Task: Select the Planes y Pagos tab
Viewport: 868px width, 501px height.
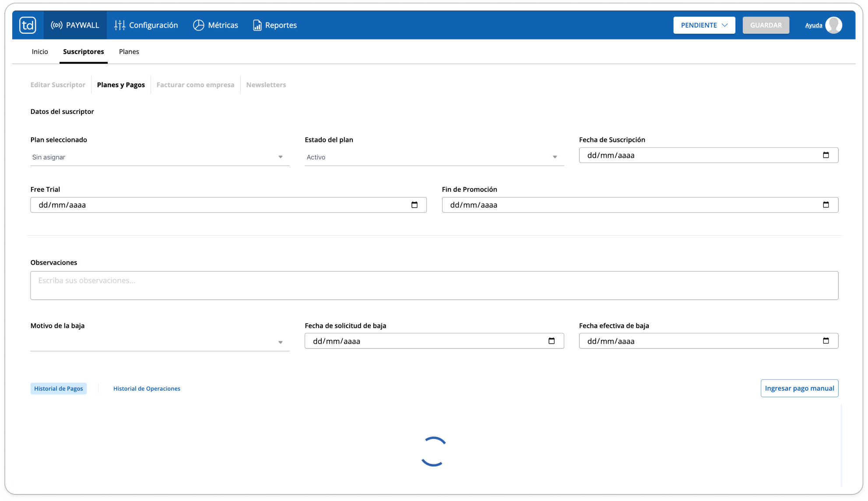Action: pos(121,85)
